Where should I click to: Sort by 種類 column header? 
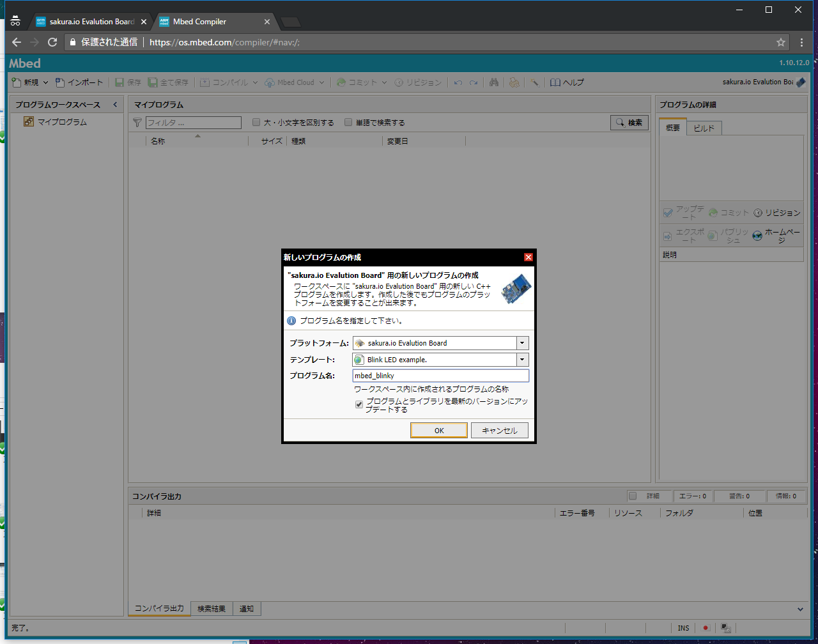tap(334, 141)
